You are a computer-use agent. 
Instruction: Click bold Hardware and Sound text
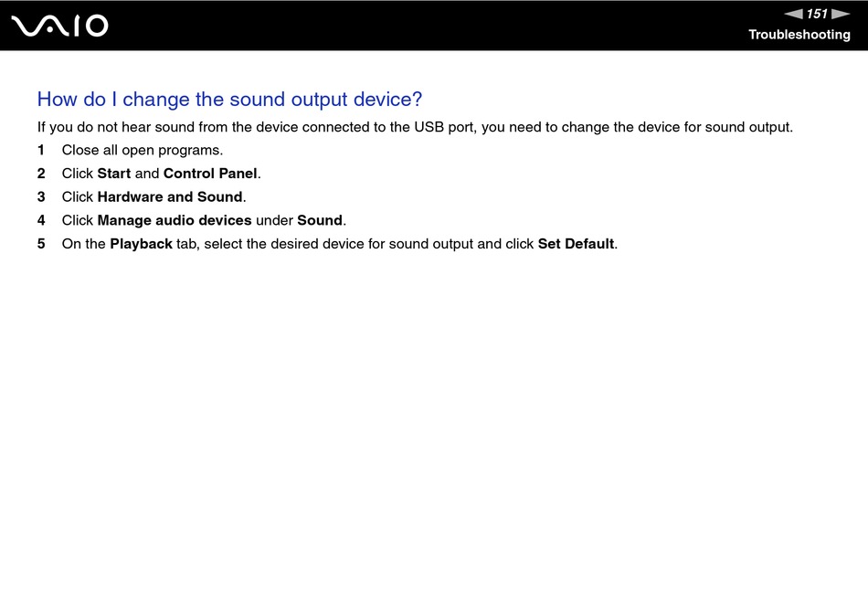tap(170, 197)
